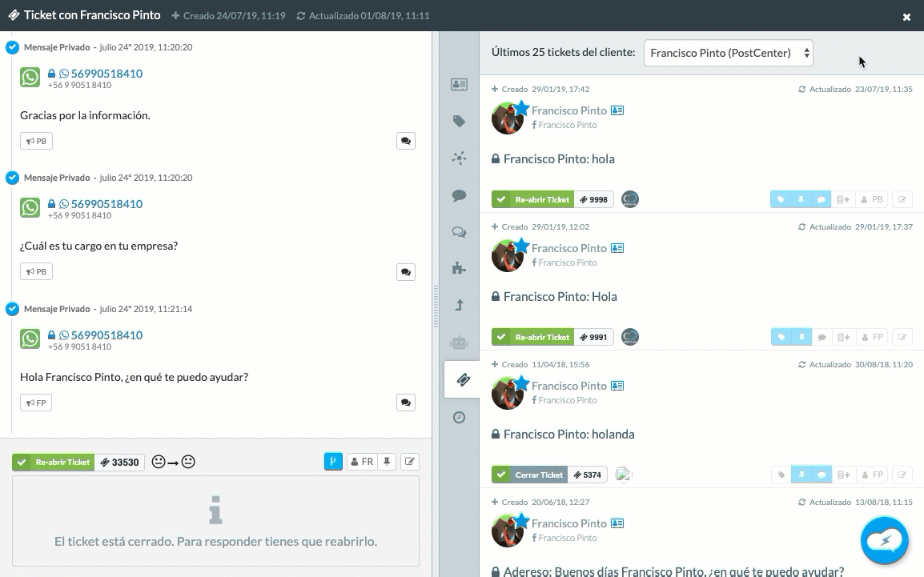Image resolution: width=924 pixels, height=577 pixels.
Task: Toggle the pin icon on ticket 9998
Action: [x=801, y=199]
